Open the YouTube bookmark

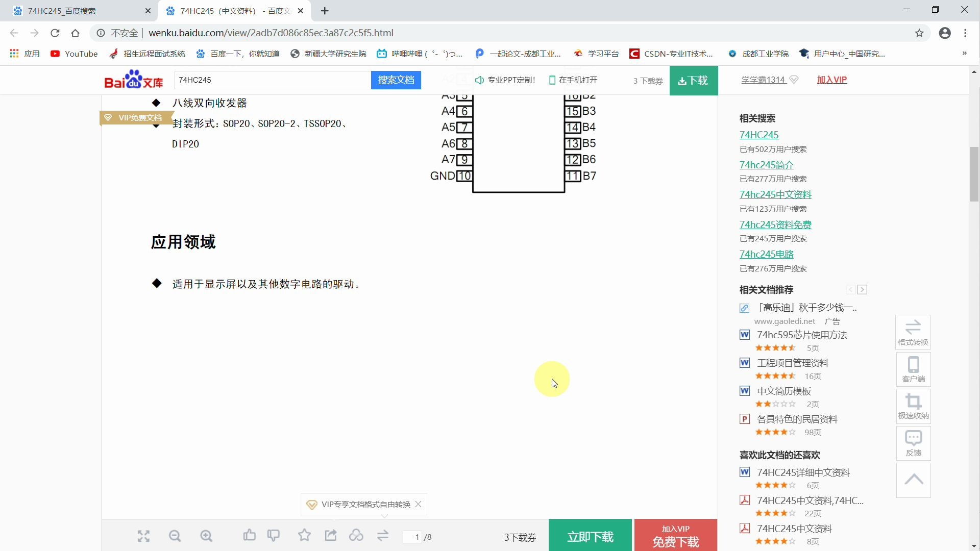pyautogui.click(x=74, y=54)
